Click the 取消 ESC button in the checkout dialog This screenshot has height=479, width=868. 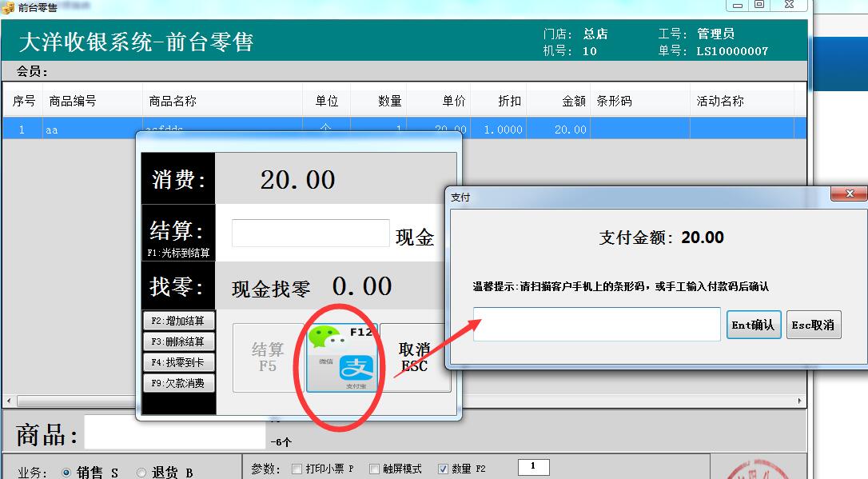[415, 357]
